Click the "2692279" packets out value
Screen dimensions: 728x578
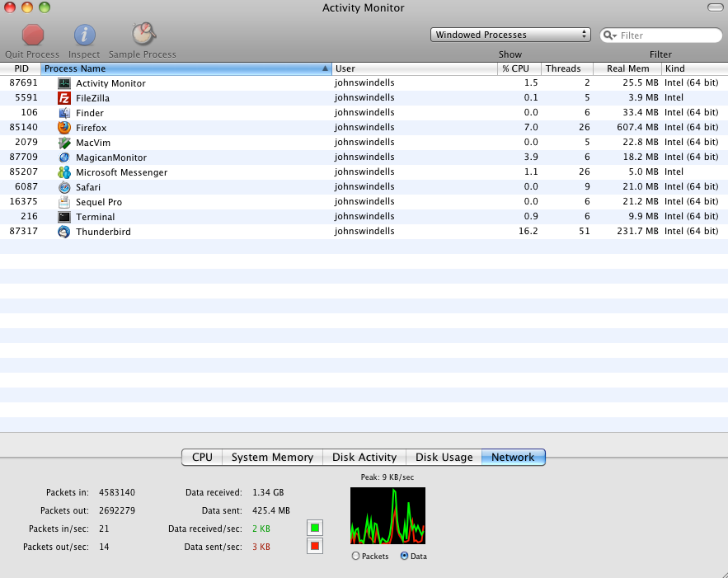pos(117,510)
